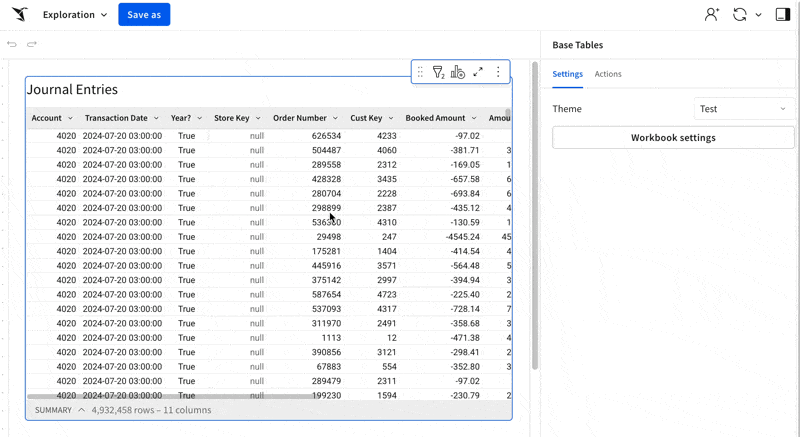This screenshot has width=800, height=437.
Task: Click the share/add user icon
Action: (711, 15)
